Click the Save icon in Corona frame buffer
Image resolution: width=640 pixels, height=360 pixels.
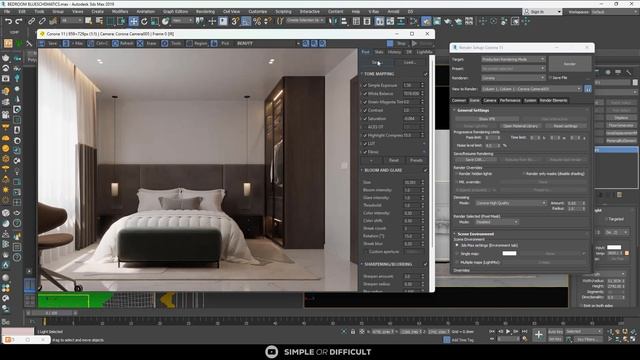pos(42,43)
